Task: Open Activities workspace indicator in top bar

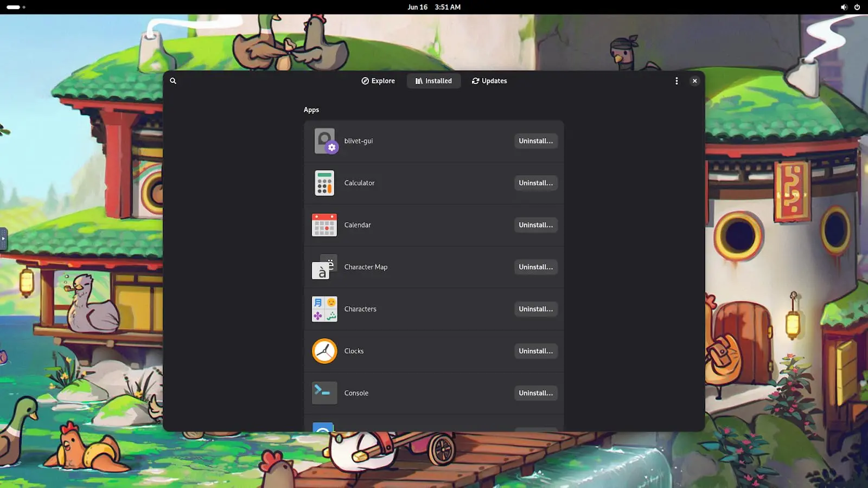Action: [x=16, y=7]
